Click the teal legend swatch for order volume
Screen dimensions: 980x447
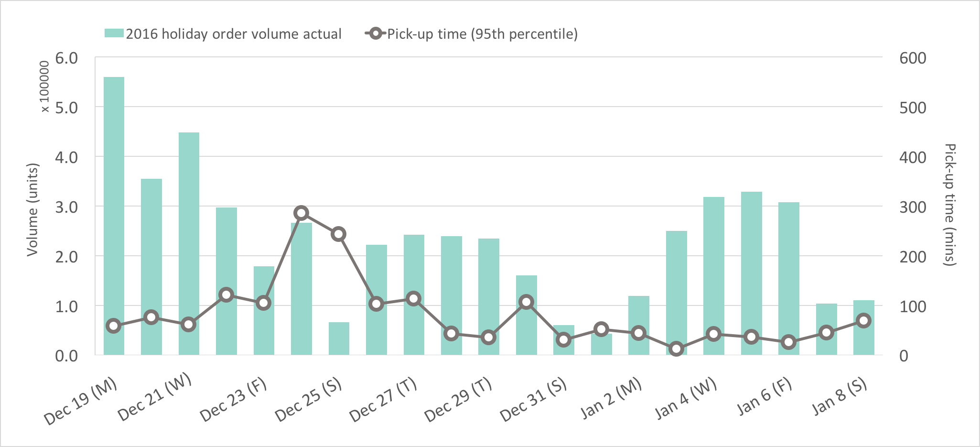[114, 34]
